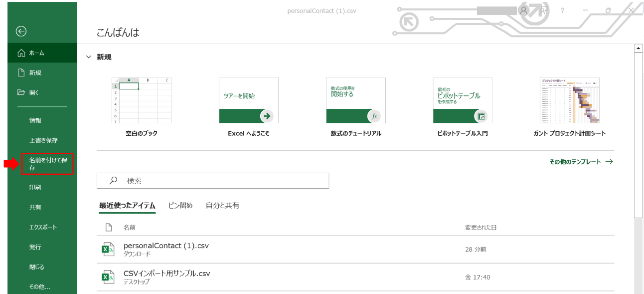The width and height of the screenshot is (644, 294).
Task: Click the Open folder icon
Action: [21, 92]
